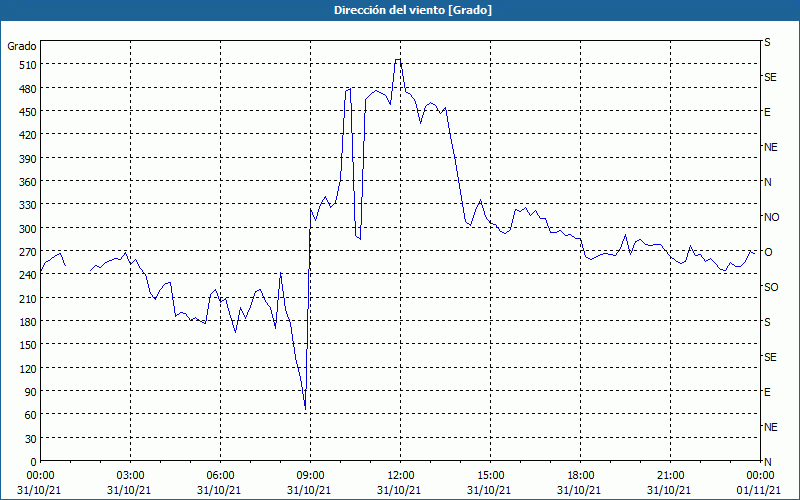
Task: Click the '210' left axis value
Action: coord(29,299)
